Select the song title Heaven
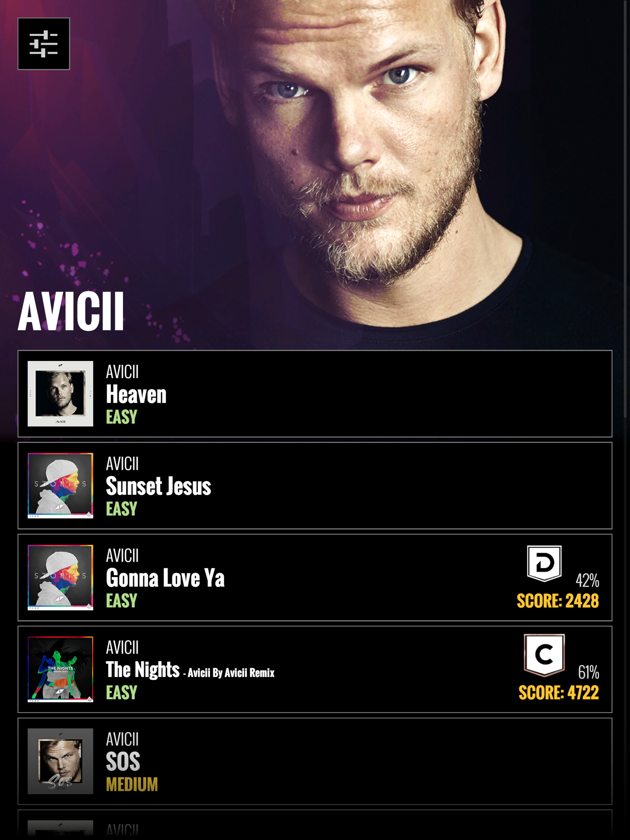 pyautogui.click(x=136, y=394)
